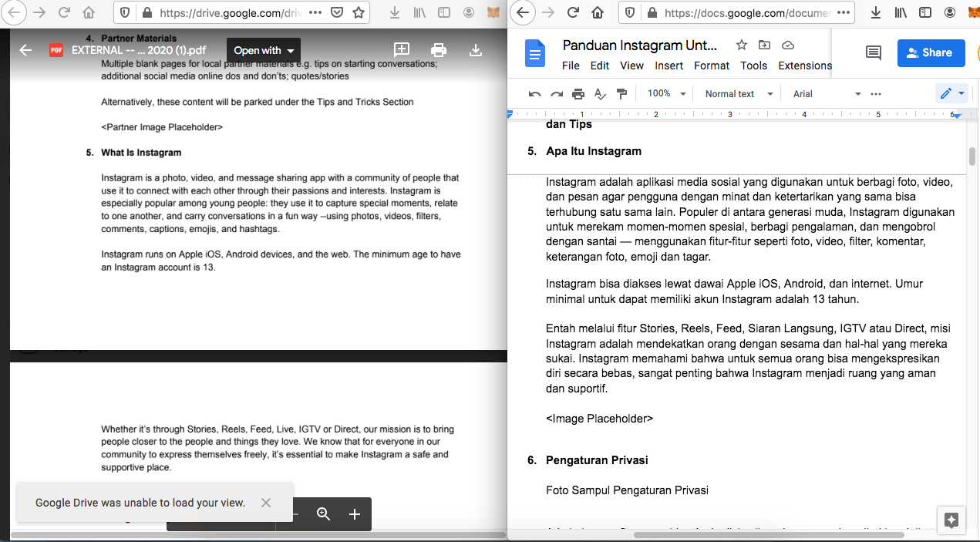Dismiss the Google Drive unable to load notification
Image resolution: width=980 pixels, height=542 pixels.
coord(266,503)
